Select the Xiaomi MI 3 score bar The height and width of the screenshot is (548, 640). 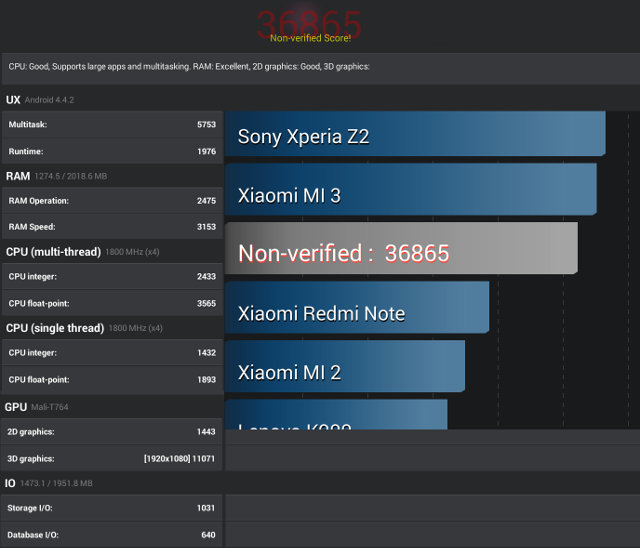tap(411, 189)
